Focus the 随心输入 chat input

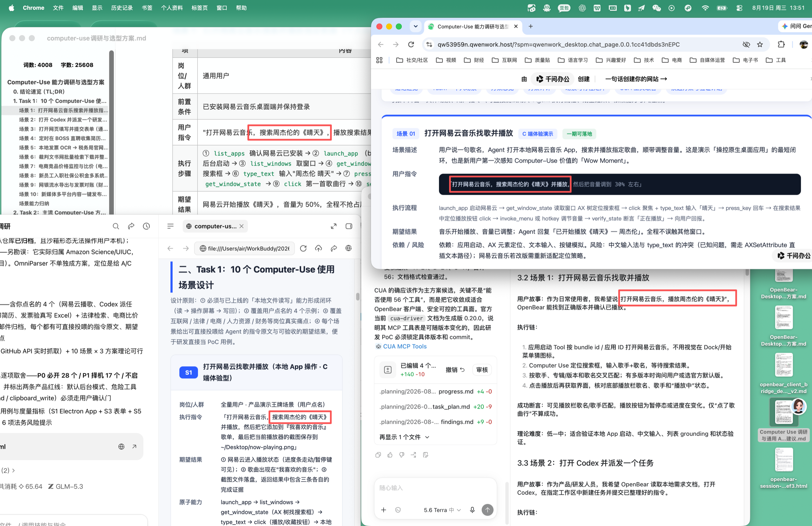(435, 488)
